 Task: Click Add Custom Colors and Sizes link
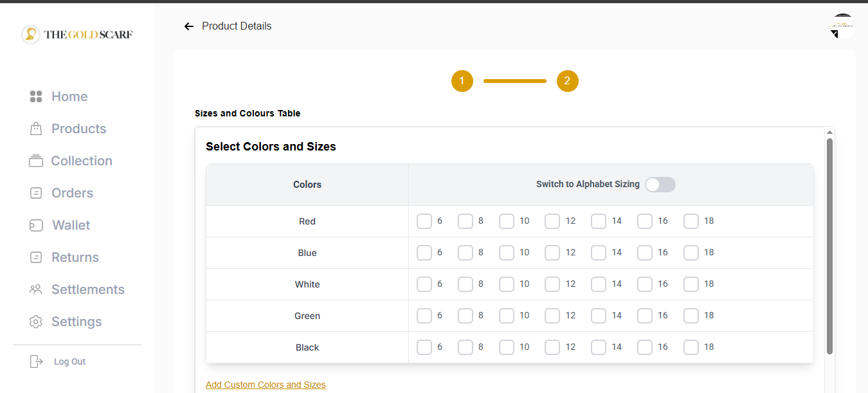(266, 385)
